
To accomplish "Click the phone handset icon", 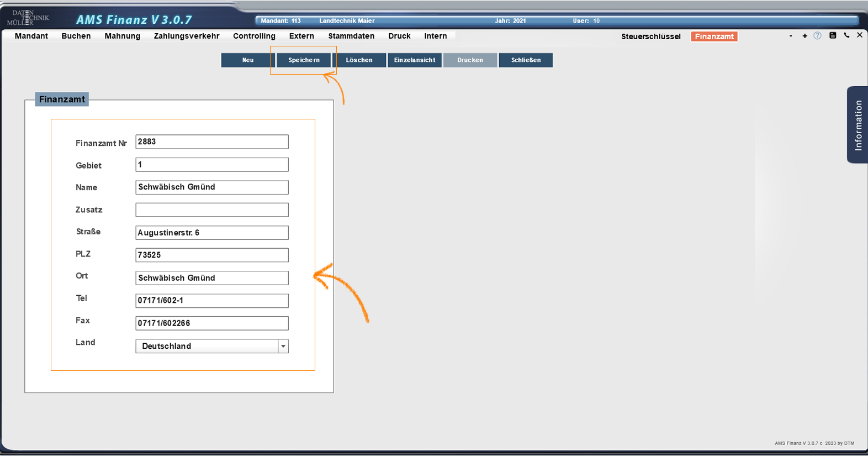I will (846, 35).
